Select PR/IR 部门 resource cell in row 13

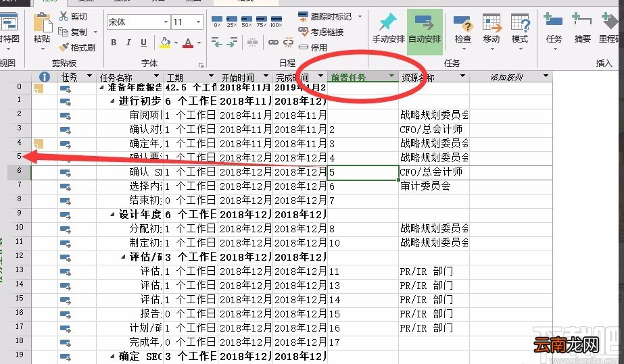pos(434,271)
